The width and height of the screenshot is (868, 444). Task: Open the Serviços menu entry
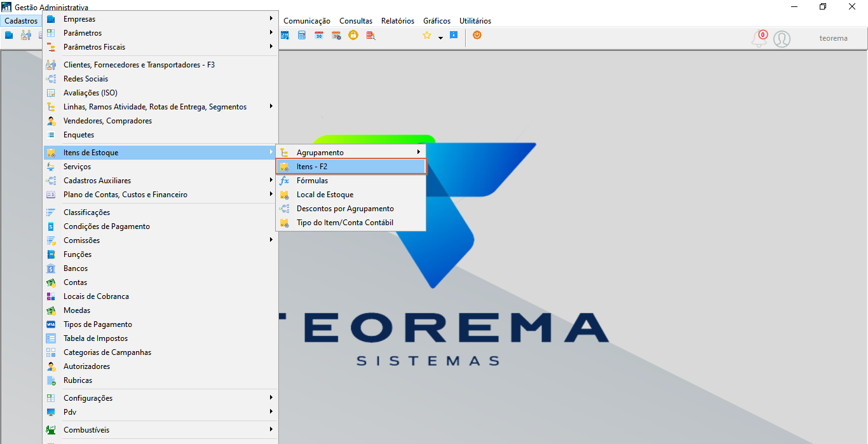[x=160, y=167]
